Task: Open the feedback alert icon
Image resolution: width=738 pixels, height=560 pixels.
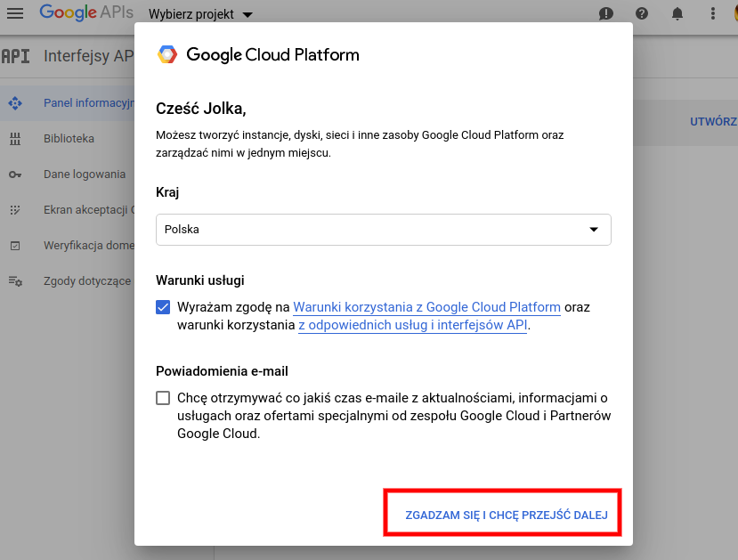Action: (x=605, y=13)
